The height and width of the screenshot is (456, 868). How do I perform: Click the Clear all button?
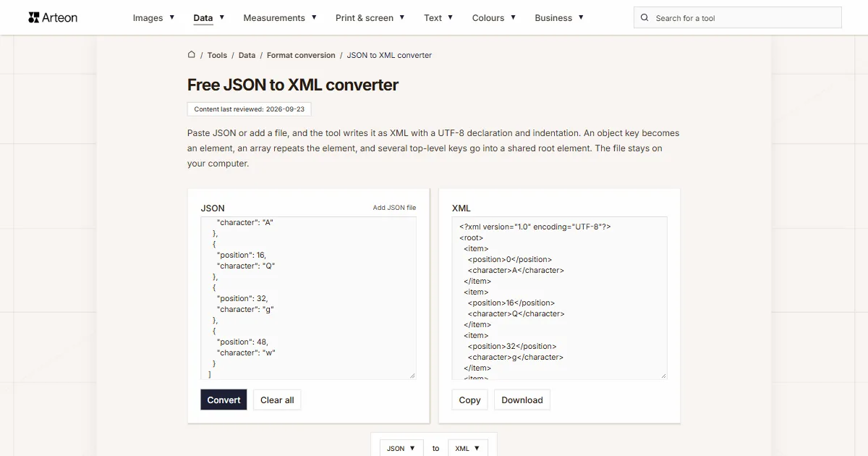[277, 400]
